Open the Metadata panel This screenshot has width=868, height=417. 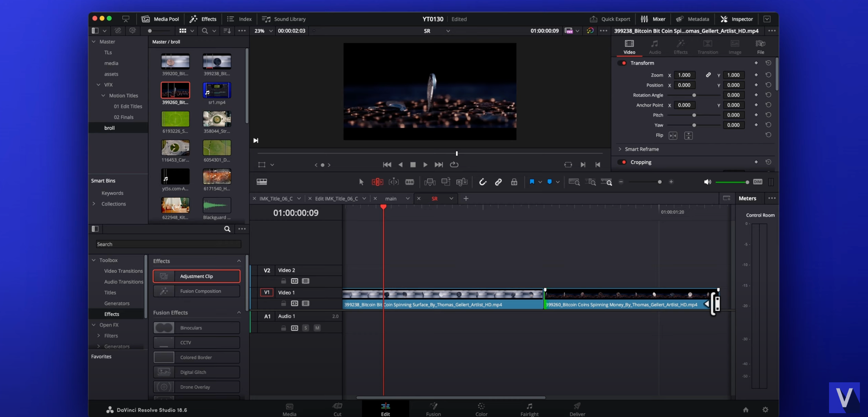[x=692, y=19]
